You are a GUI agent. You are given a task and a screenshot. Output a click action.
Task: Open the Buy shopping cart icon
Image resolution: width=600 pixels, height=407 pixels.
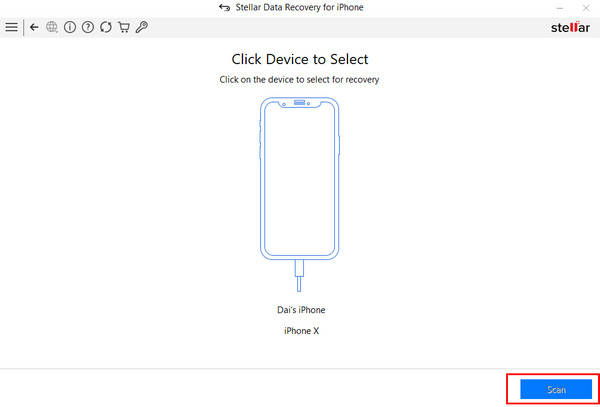tap(124, 27)
